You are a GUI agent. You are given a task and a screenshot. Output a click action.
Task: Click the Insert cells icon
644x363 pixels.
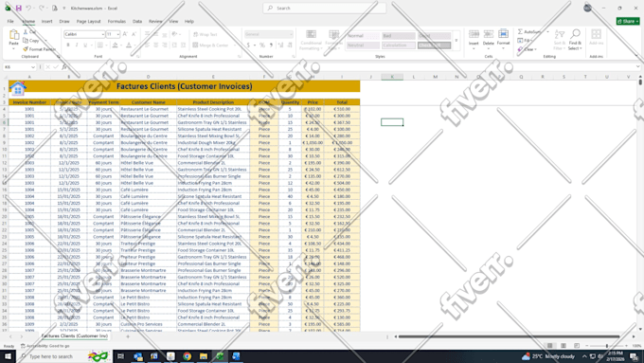tap(474, 34)
